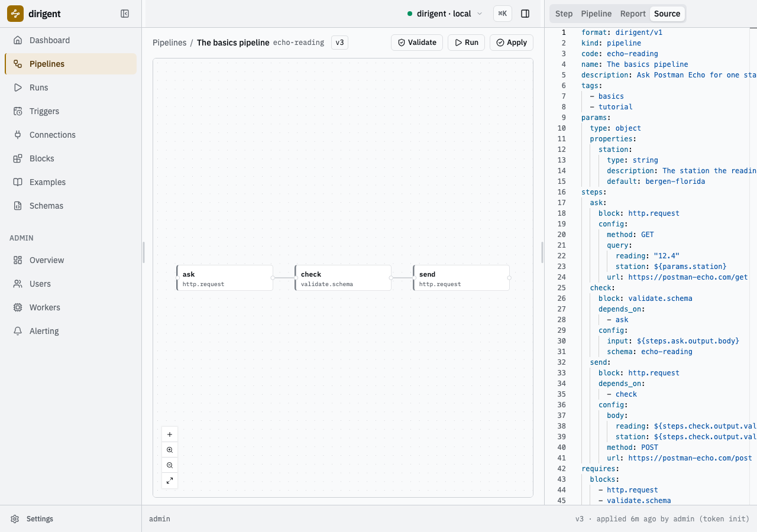Click the dirigent logo icon
Screen dimensions: 757x532
pos(15,14)
